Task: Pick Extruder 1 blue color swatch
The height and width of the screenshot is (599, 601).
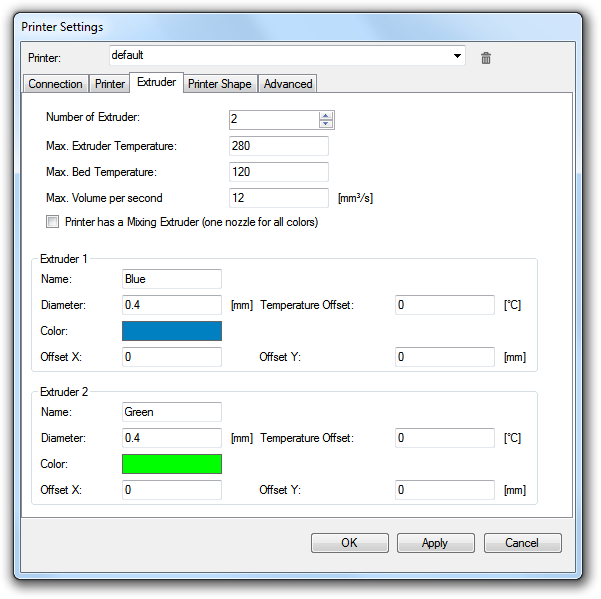Action: click(x=172, y=331)
